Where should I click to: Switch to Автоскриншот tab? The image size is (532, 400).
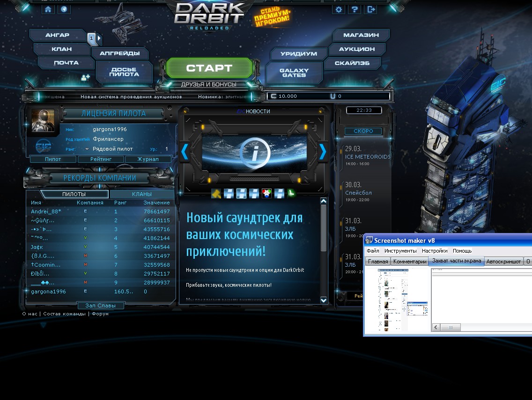click(x=503, y=262)
